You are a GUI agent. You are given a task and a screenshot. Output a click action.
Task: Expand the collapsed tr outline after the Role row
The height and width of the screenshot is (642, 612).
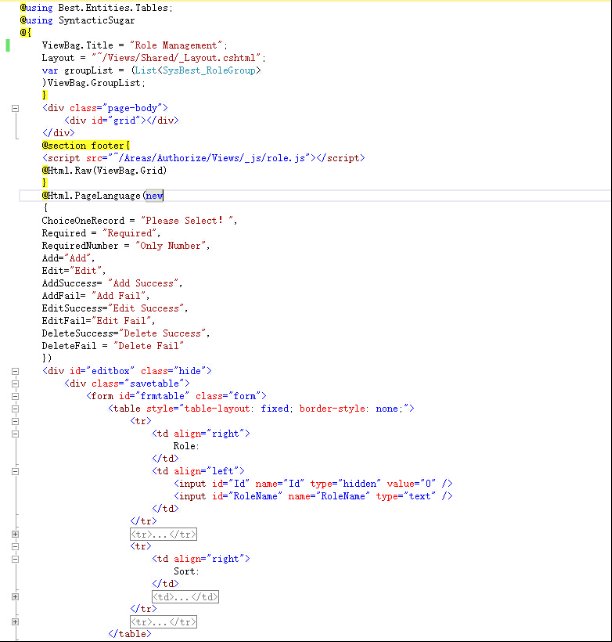pyautogui.click(x=15, y=534)
